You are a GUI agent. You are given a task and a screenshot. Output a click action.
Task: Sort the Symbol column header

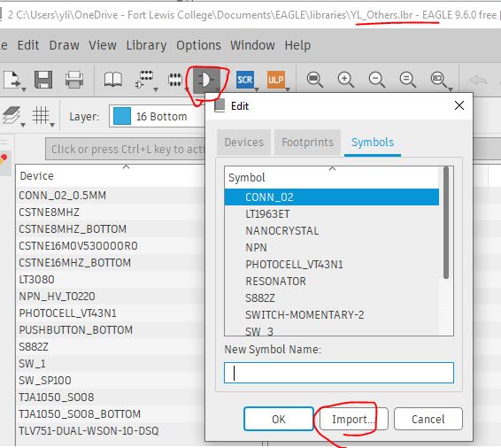[x=332, y=177]
